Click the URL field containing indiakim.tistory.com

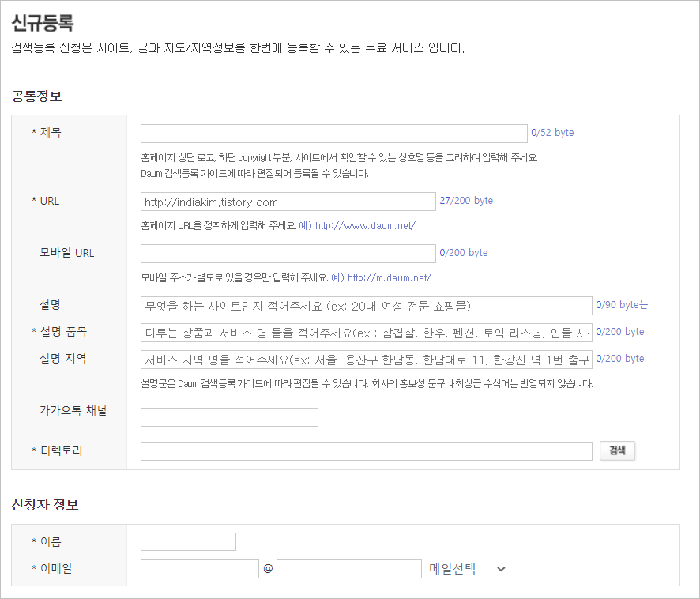click(288, 202)
